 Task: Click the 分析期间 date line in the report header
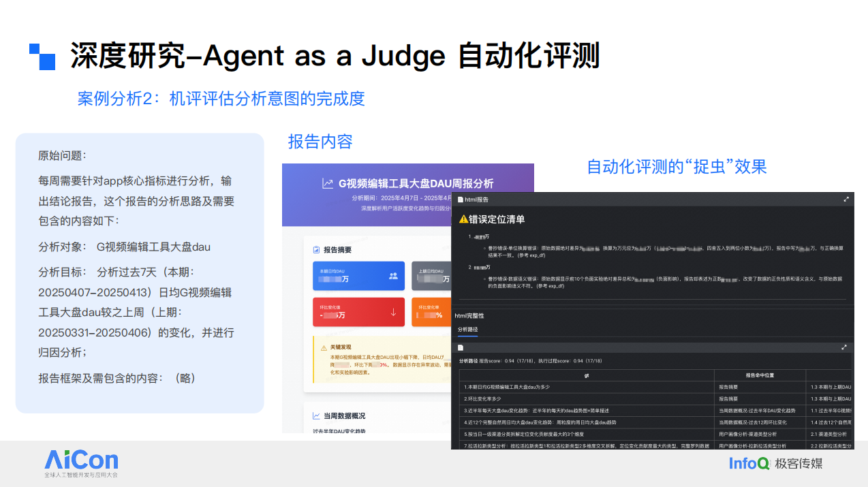pyautogui.click(x=402, y=198)
